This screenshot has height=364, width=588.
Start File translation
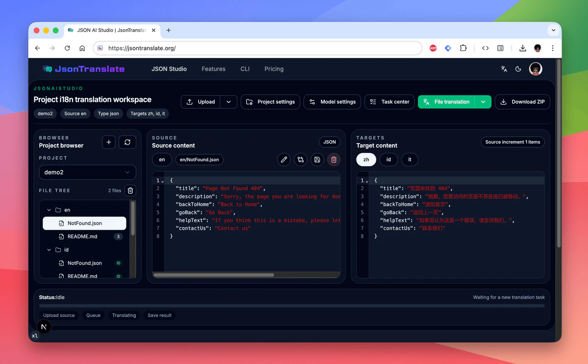pos(446,102)
